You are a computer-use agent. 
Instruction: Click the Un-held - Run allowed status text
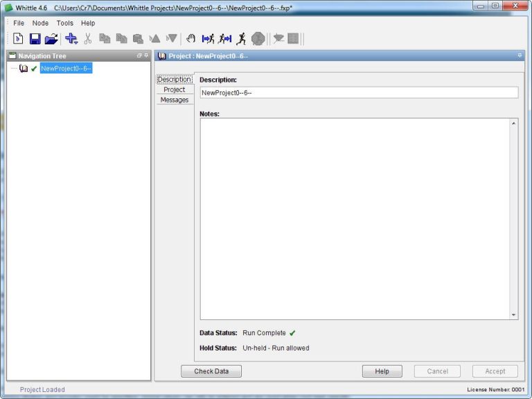(x=276, y=348)
